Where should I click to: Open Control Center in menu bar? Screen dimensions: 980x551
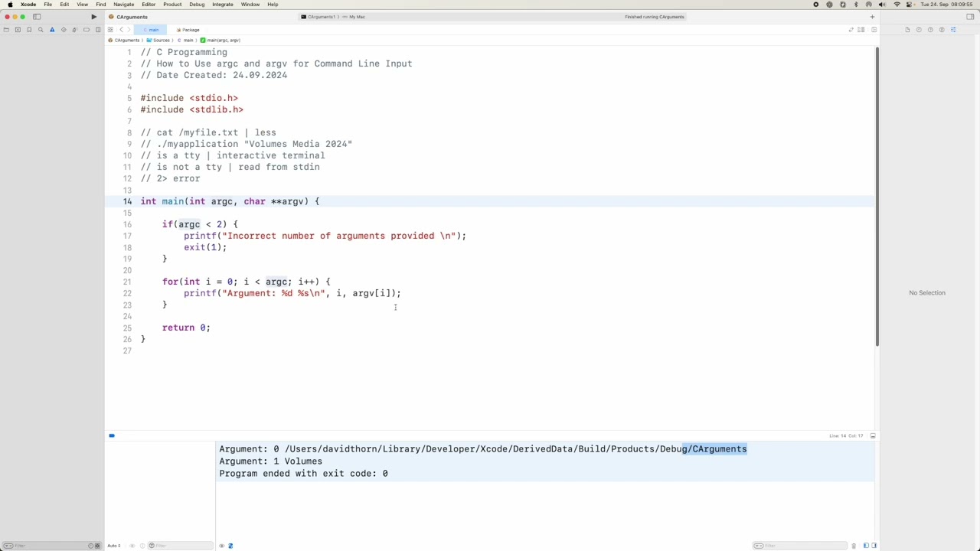pos(910,5)
